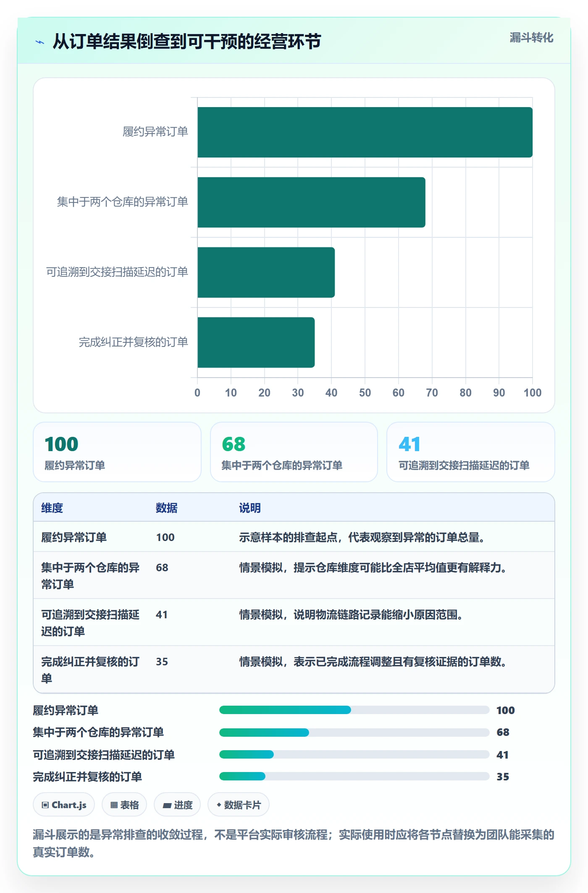Click the lightning icon beside the title
The image size is (588, 893).
[x=39, y=42]
